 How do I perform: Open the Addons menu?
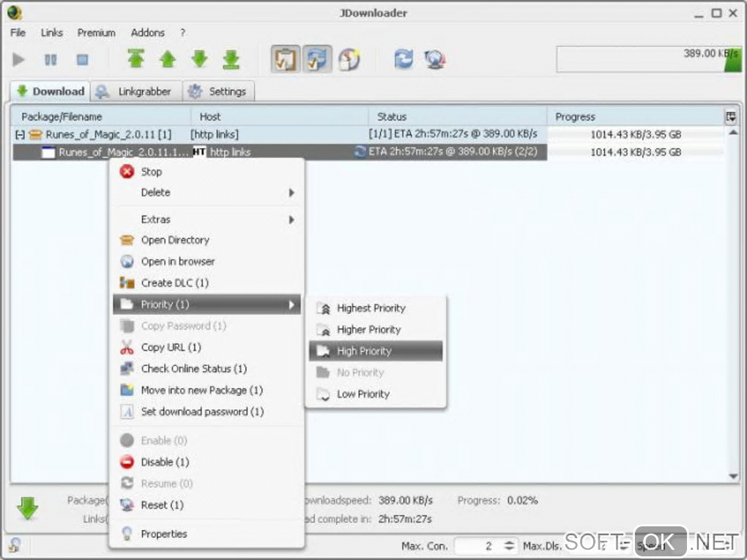click(x=148, y=32)
